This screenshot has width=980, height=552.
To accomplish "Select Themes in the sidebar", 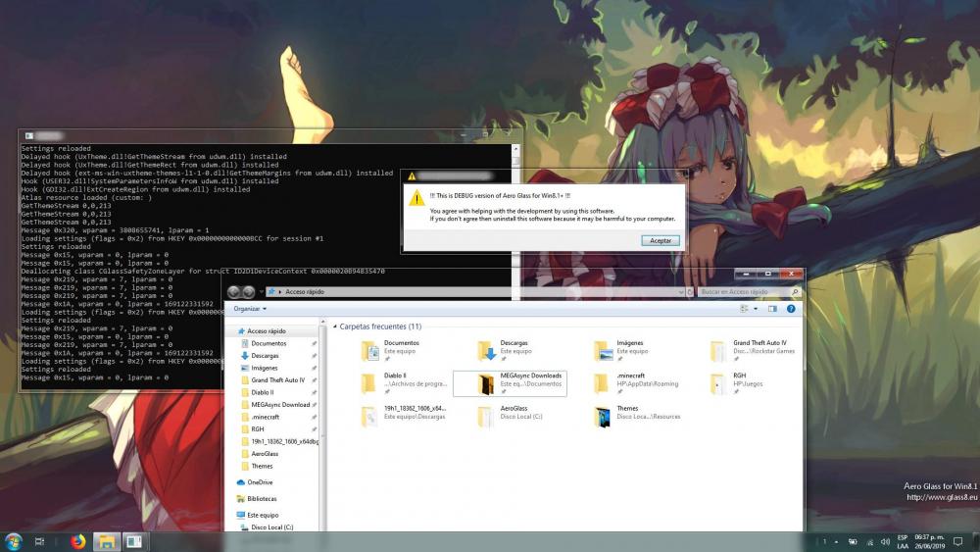I will [262, 467].
